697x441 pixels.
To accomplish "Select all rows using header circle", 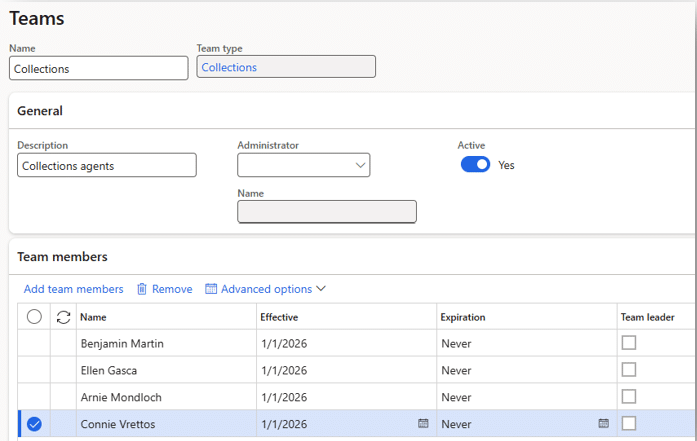I will click(34, 317).
